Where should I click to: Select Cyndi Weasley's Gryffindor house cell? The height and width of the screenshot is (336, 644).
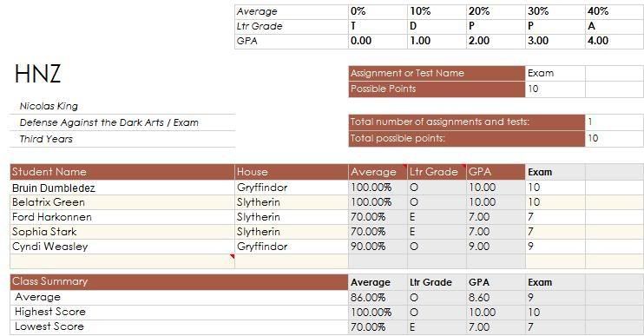292,247
